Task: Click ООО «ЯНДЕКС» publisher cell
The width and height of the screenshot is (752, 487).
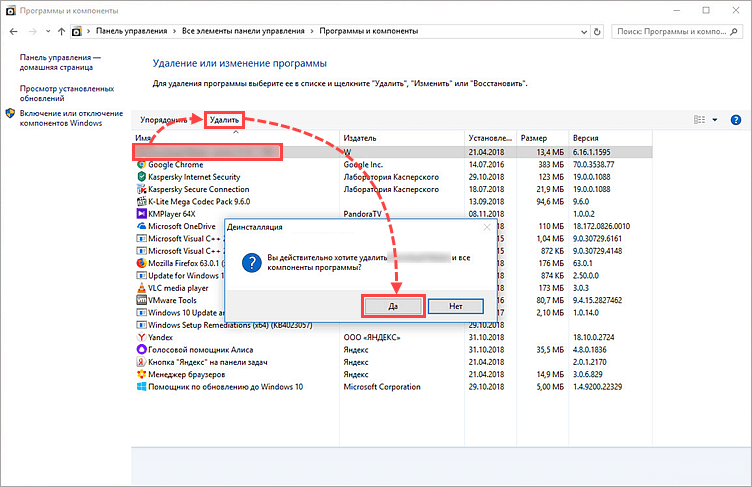Action: (372, 337)
